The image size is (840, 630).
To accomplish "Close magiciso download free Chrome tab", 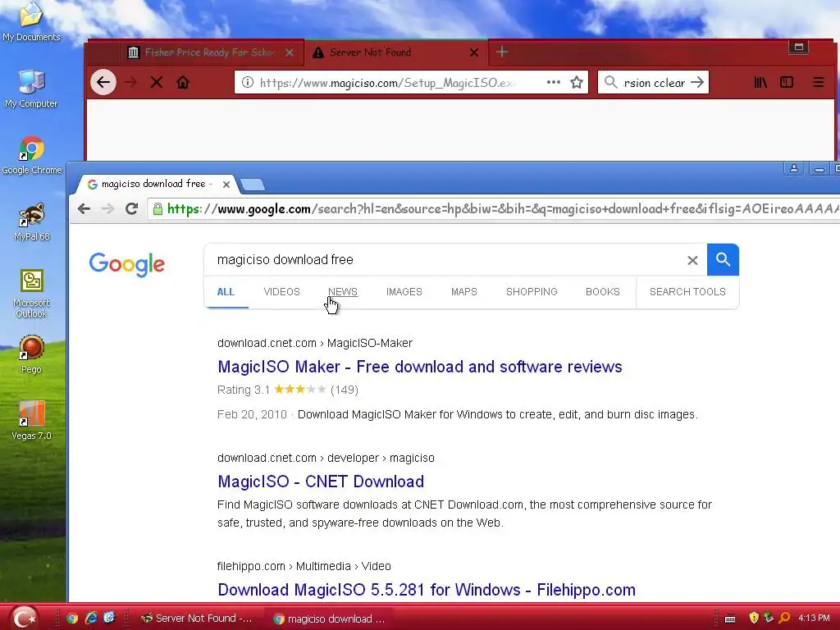I will click(226, 185).
